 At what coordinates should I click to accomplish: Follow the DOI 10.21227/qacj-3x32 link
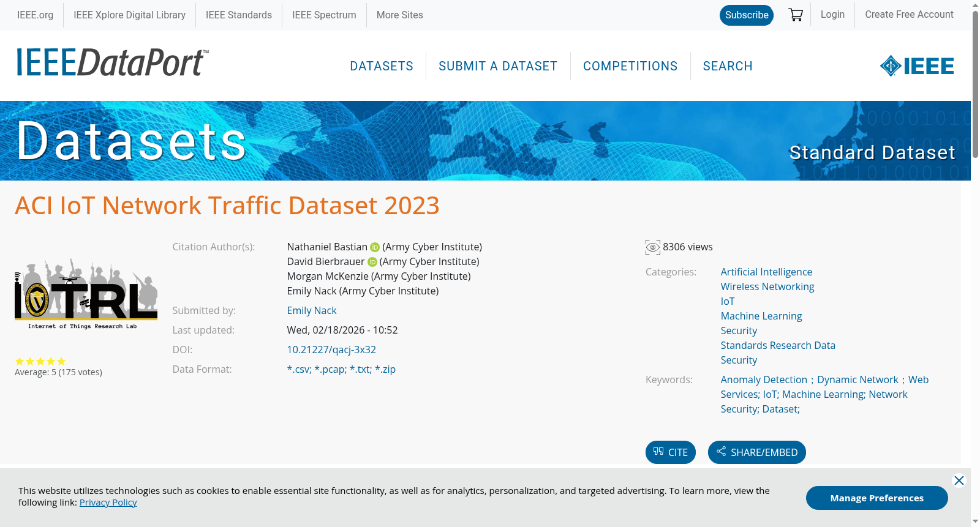(x=331, y=350)
